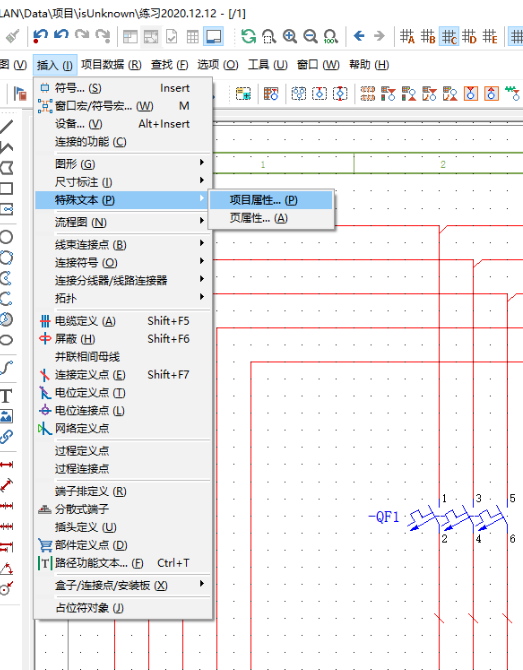Select the angle dimension tool
Screen dimensions: 523x670
tap(6, 568)
